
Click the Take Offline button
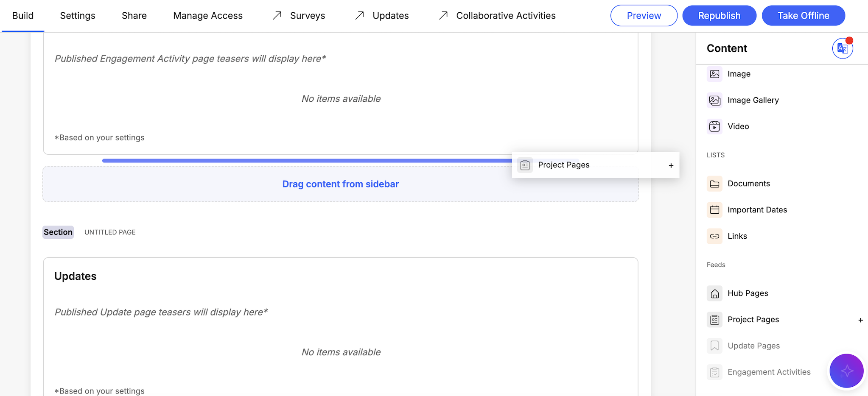coord(803,16)
